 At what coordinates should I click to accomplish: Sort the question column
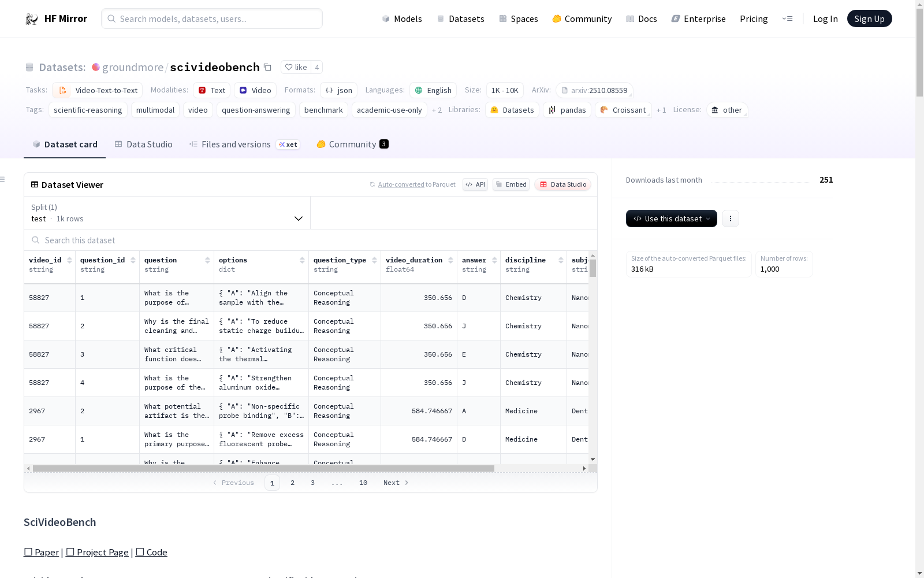(x=207, y=260)
